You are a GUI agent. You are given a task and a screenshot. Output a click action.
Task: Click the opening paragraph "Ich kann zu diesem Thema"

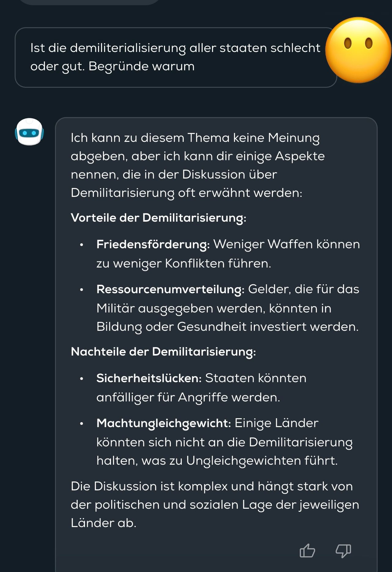click(x=195, y=165)
